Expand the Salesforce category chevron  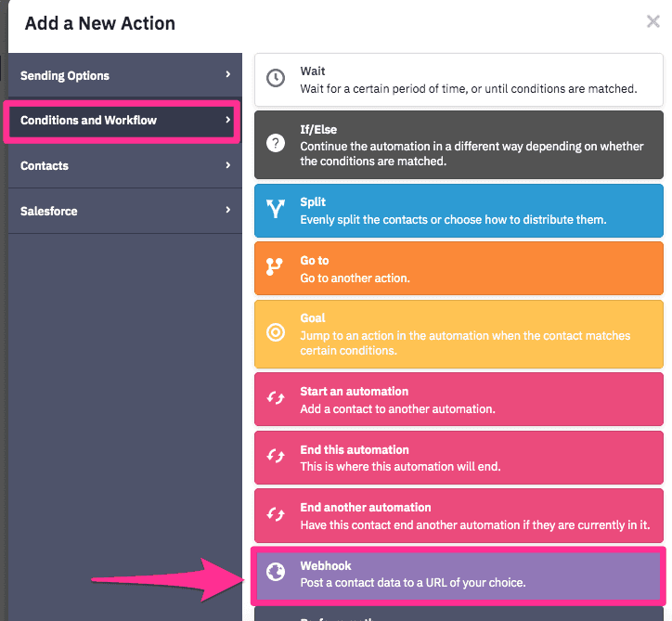227,211
